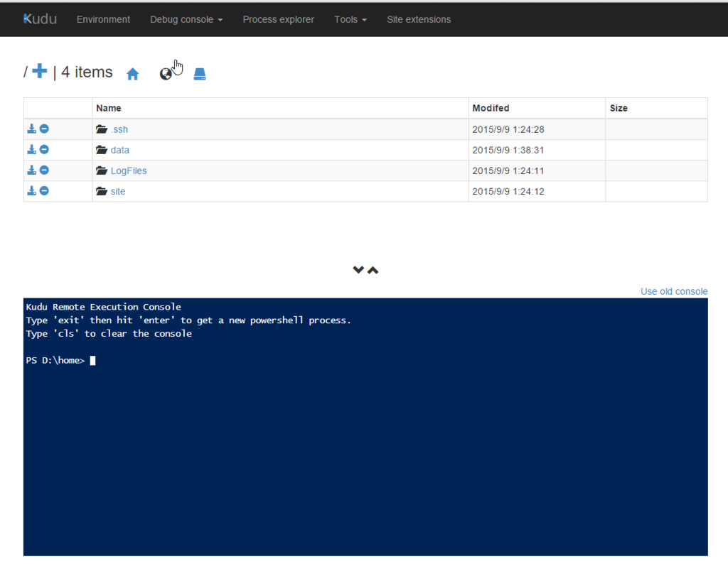Open the Tools dropdown menu
The image size is (728, 564).
[350, 19]
